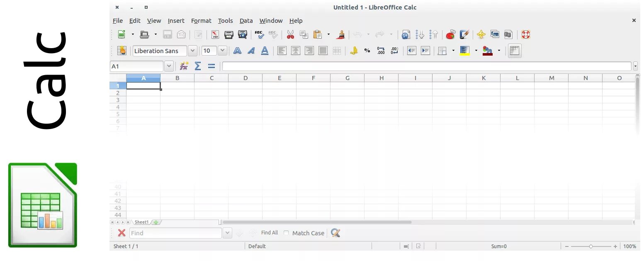Open the Function Wizard
The width and height of the screenshot is (644, 261).
point(184,66)
